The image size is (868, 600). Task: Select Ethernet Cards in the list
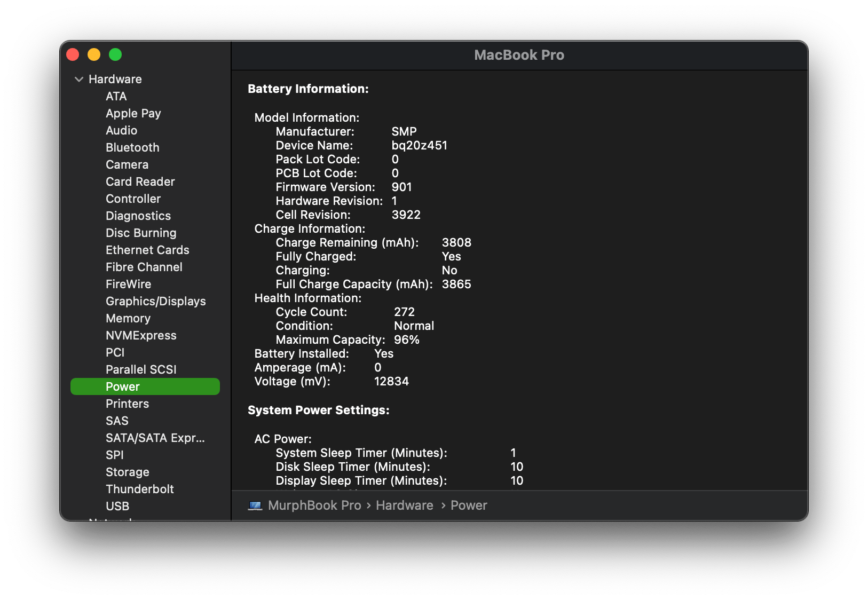coord(147,250)
